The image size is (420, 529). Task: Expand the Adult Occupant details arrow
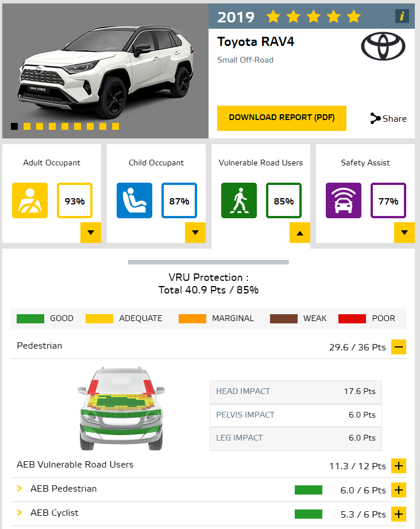pos(91,233)
